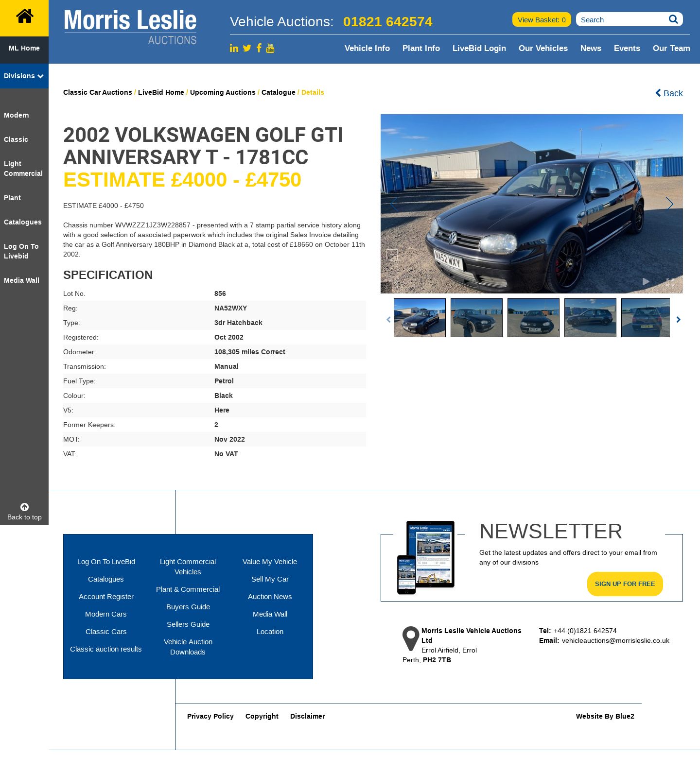The height and width of the screenshot is (757, 700).
Task: Open the YouTube social icon
Action: [270, 48]
